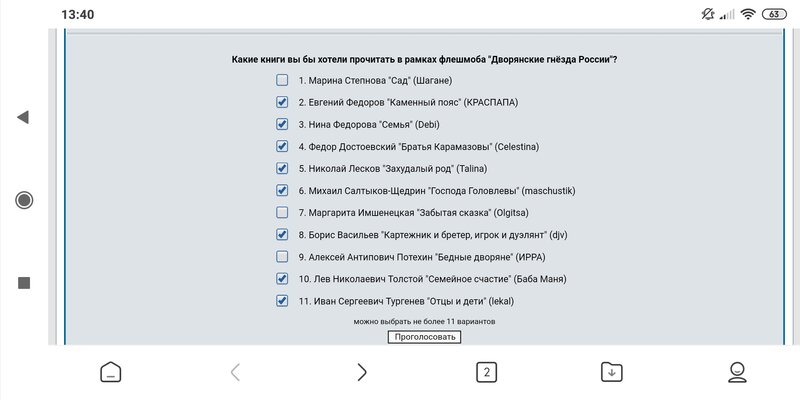Open the downloads folder icon
Screen dimensions: 800x400
click(x=612, y=372)
